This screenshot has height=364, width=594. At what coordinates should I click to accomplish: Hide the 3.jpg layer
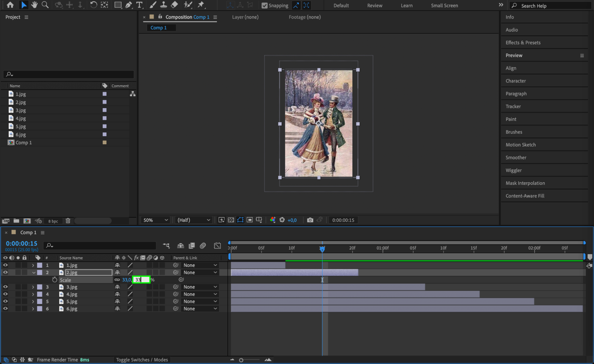[5, 287]
